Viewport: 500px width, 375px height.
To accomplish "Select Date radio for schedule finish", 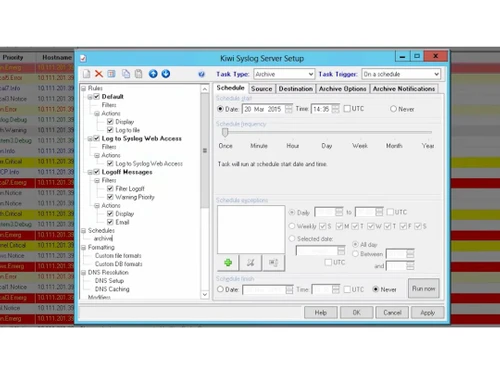I will pos(220,289).
